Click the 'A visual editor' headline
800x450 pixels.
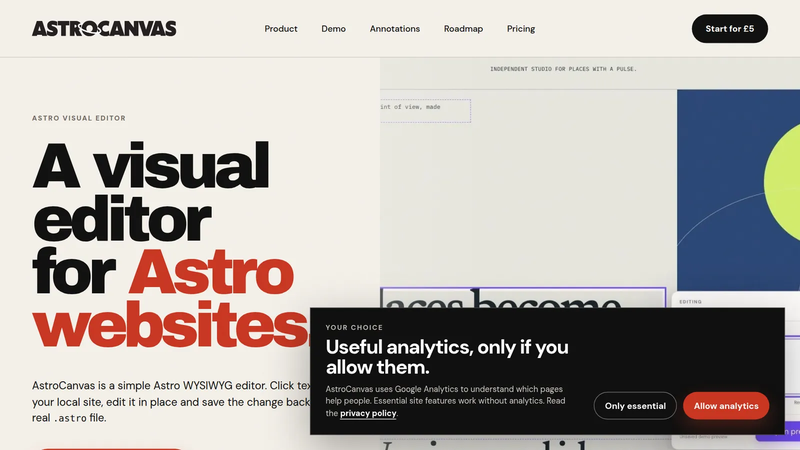[x=151, y=191]
